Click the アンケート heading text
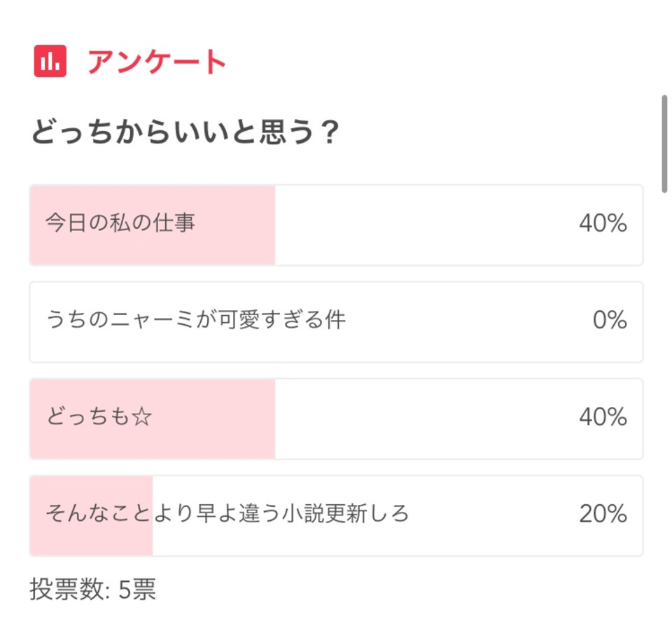Image resolution: width=672 pixels, height=619 pixels. point(157,62)
